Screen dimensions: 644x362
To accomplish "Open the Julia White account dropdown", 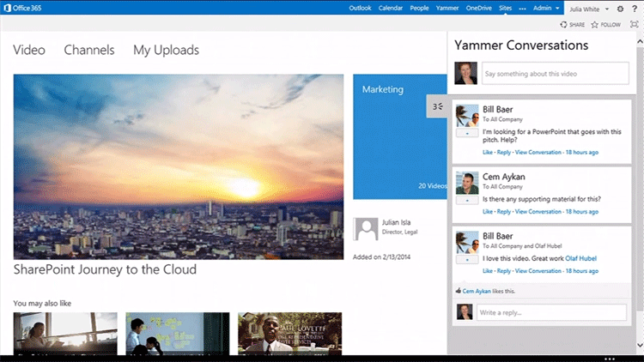I will [591, 8].
